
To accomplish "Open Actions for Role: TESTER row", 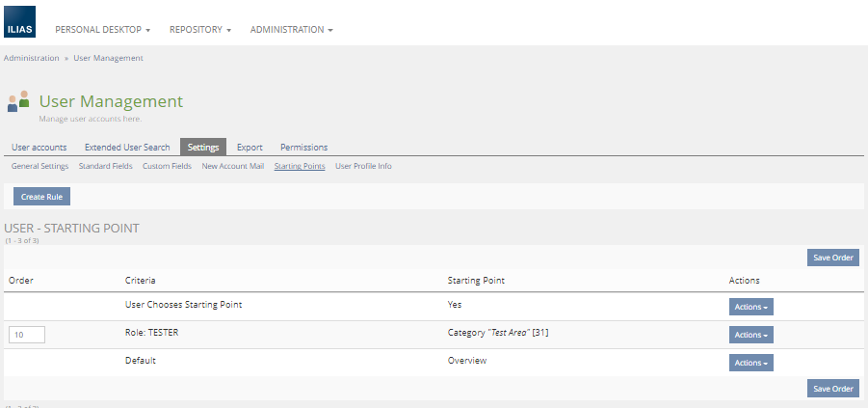I will [x=750, y=335].
